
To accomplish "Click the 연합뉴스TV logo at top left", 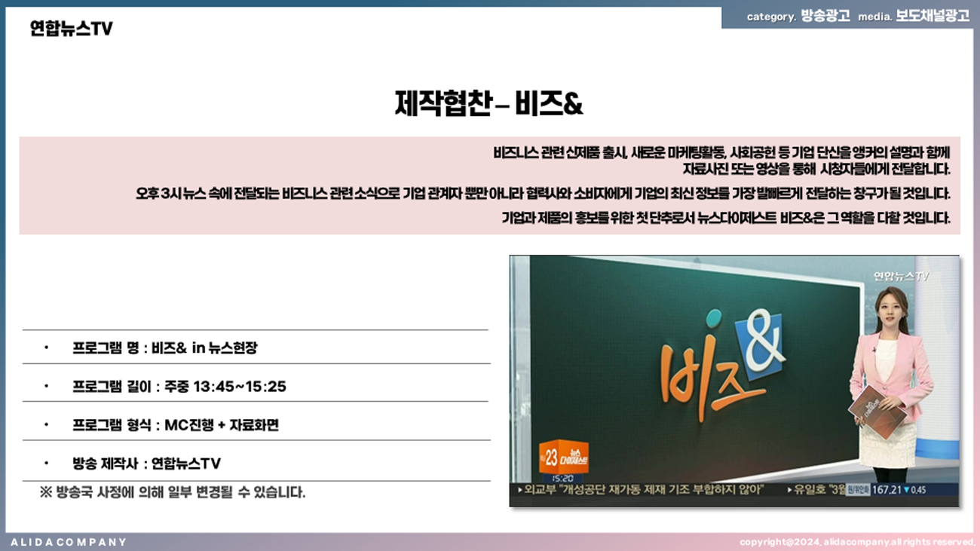I will 72,29.
